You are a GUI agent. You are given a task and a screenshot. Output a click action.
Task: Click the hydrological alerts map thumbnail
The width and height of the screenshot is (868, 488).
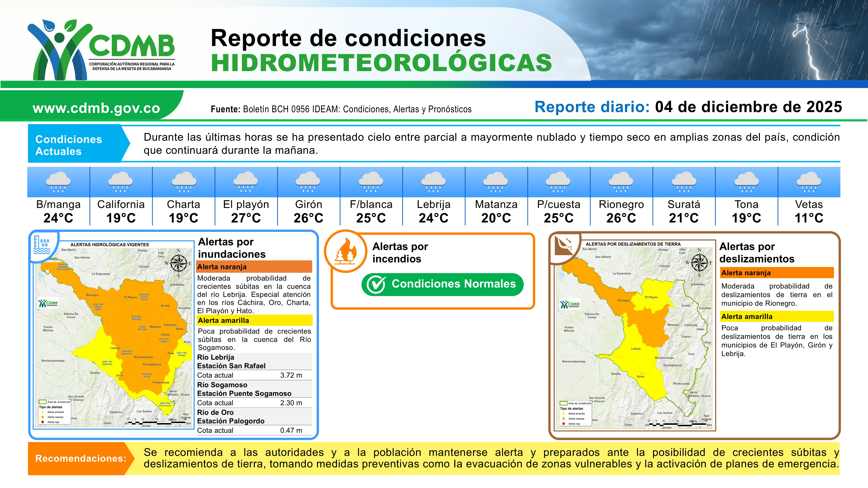114,334
